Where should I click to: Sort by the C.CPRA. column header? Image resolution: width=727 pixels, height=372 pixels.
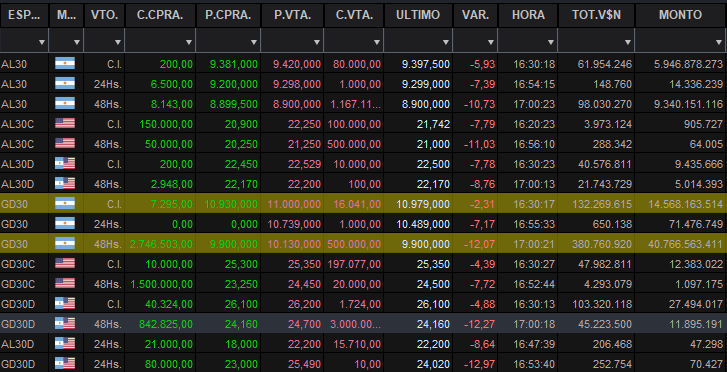pos(160,15)
